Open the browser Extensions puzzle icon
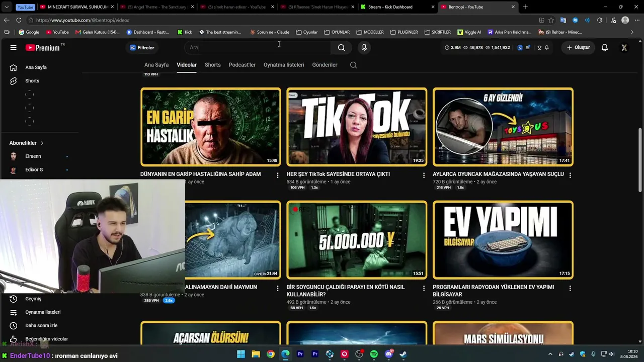The height and width of the screenshot is (362, 644). coord(599,20)
